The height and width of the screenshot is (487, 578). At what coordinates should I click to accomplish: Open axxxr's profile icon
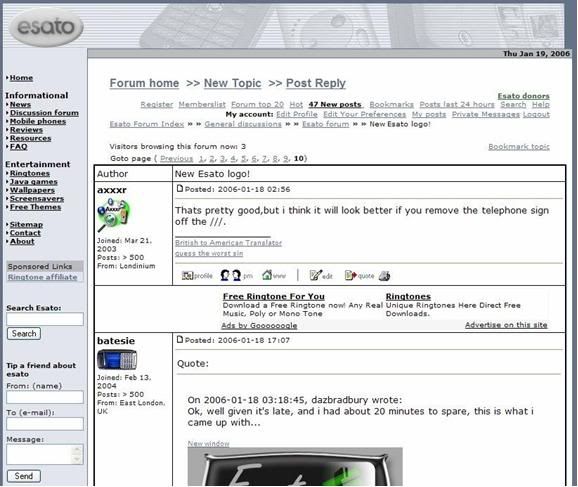coord(197,275)
